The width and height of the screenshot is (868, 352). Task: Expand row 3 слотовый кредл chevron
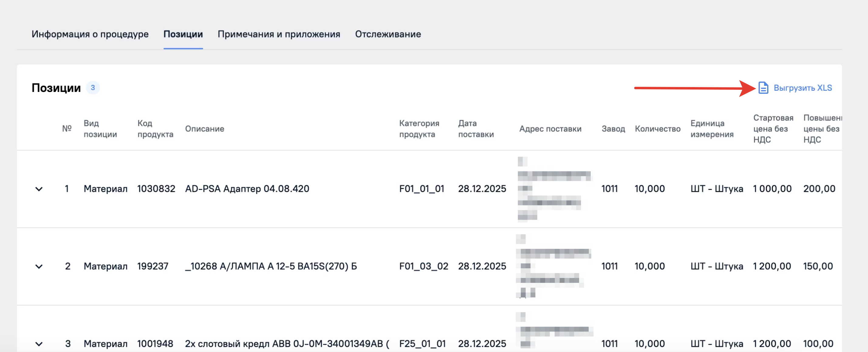click(x=39, y=344)
